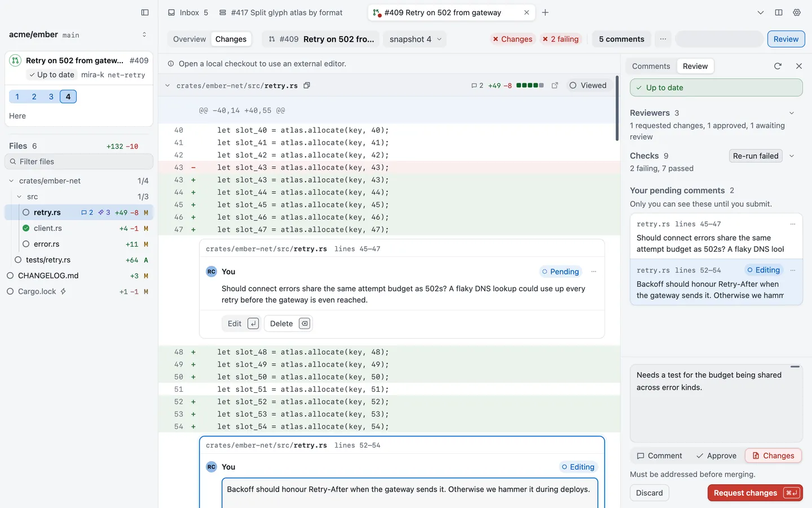
Task: Minimize the review summary text box
Action: (795, 367)
